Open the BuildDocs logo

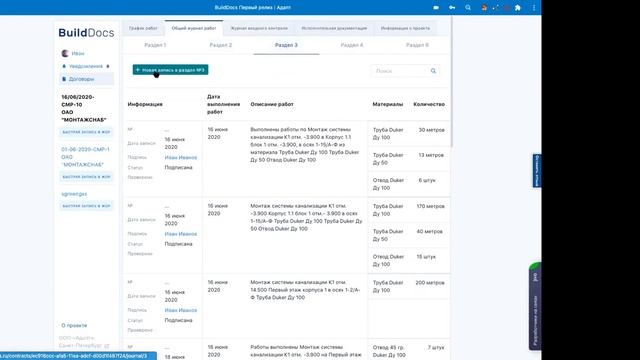click(86, 33)
